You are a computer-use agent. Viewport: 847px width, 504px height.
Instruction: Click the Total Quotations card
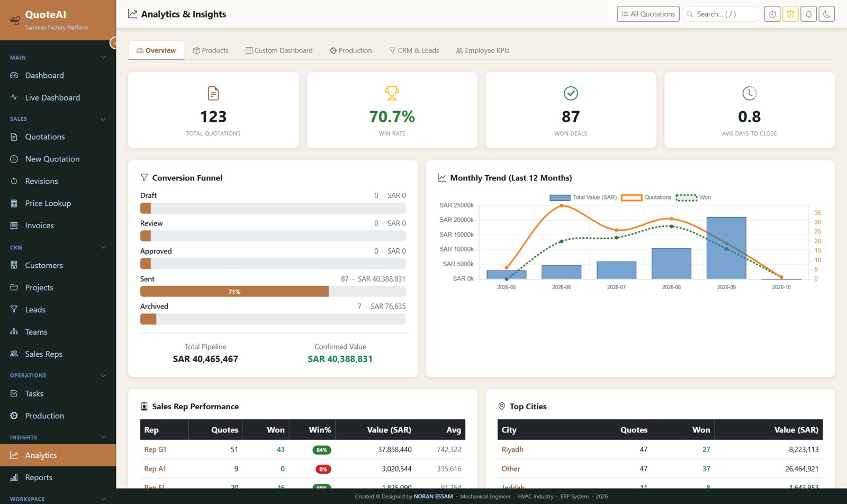coord(213,110)
